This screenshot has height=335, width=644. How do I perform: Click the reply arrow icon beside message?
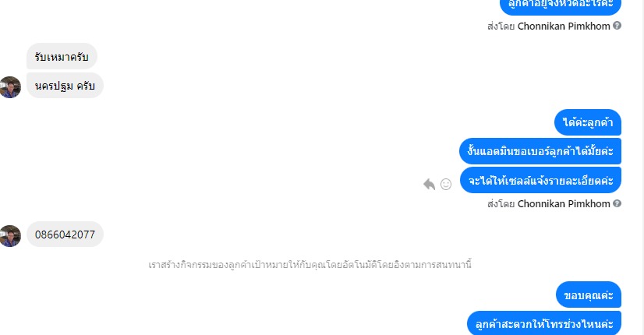429,185
